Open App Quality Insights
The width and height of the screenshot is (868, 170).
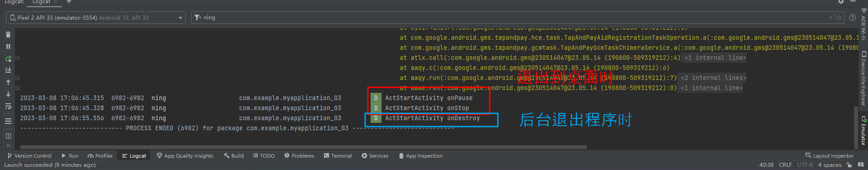(x=185, y=156)
